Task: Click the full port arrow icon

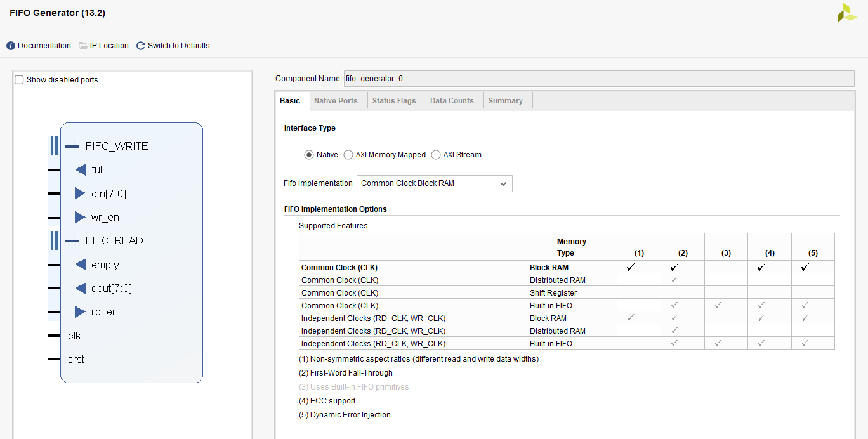Action: click(80, 169)
